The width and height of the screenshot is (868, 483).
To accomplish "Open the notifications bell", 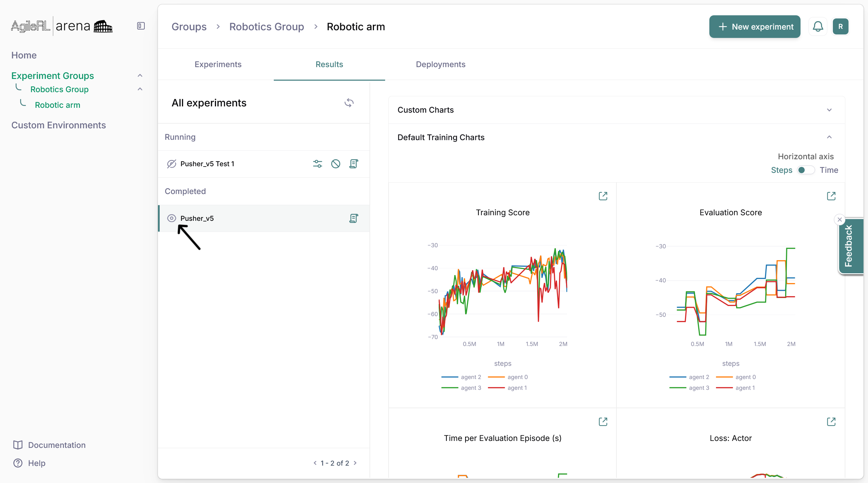I will tap(818, 27).
